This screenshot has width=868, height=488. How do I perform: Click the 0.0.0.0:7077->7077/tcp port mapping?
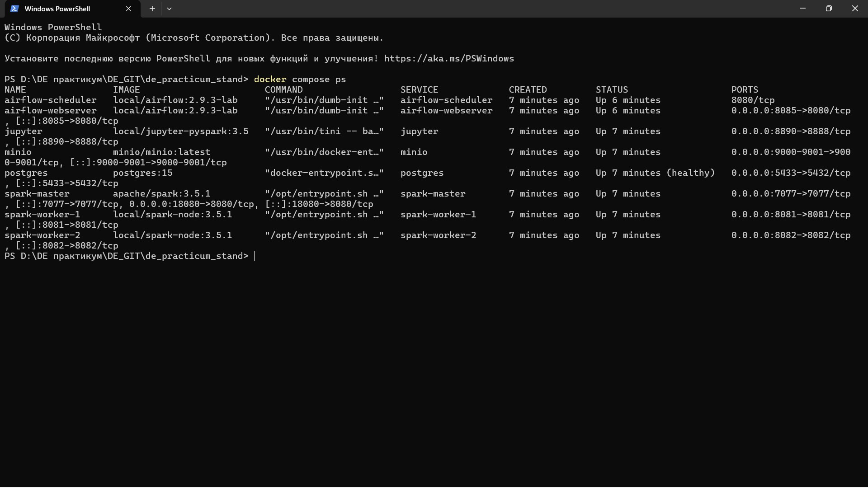[x=791, y=194]
